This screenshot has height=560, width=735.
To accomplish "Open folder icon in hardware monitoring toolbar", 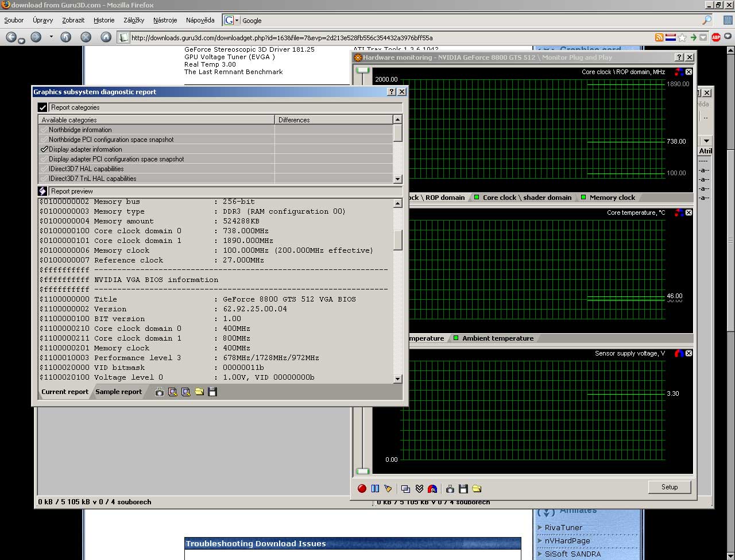I will pyautogui.click(x=477, y=489).
